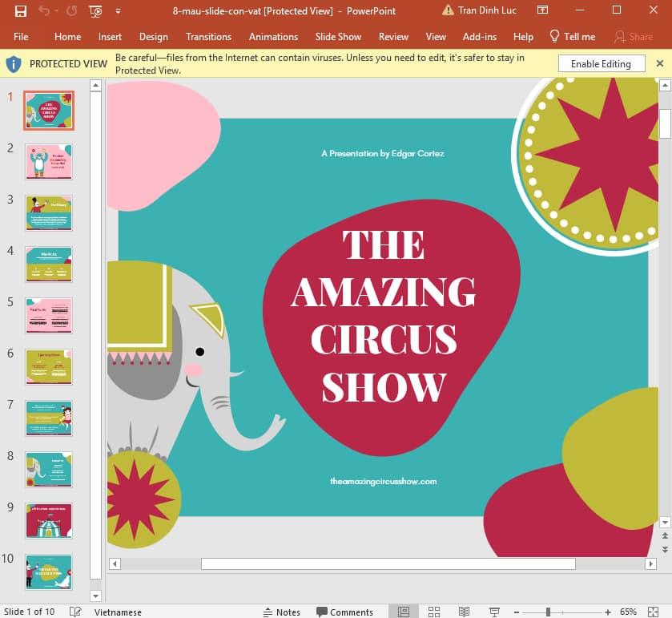
Task: Toggle Reading View in status bar
Action: tap(462, 612)
